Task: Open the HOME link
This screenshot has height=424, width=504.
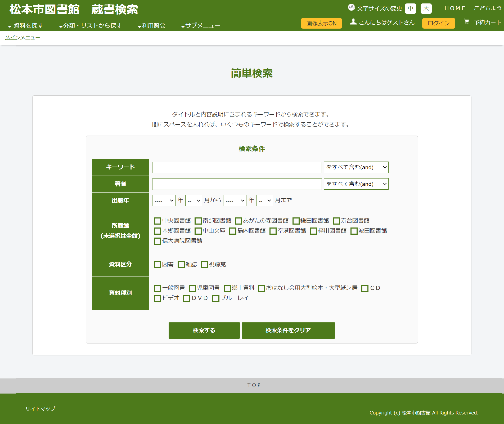Action: point(455,8)
